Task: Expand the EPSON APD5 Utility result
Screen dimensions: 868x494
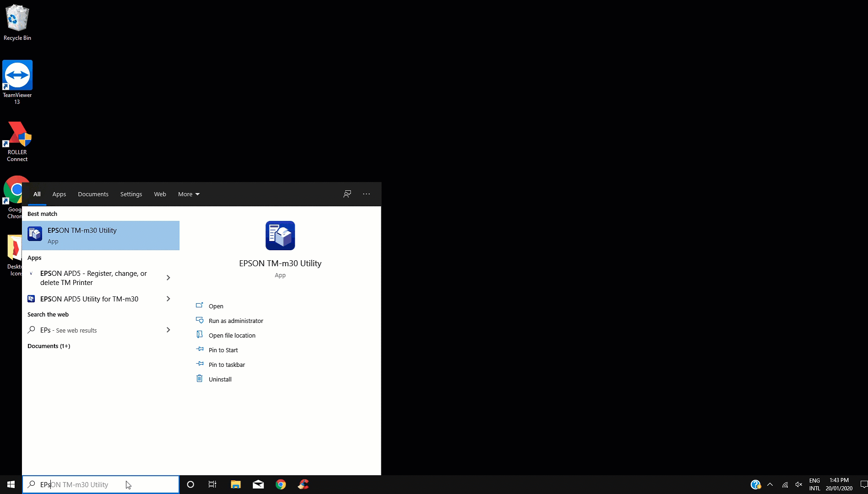Action: (x=168, y=299)
